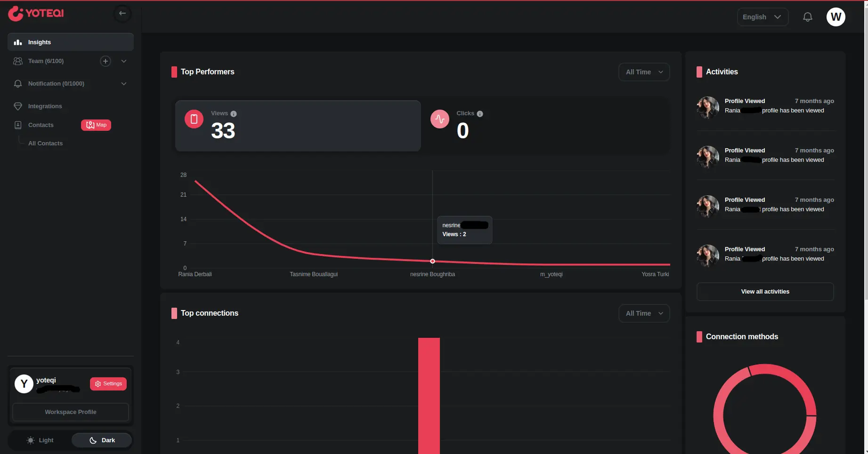This screenshot has width=868, height=454.
Task: Expand the Team section chevron
Action: (124, 61)
